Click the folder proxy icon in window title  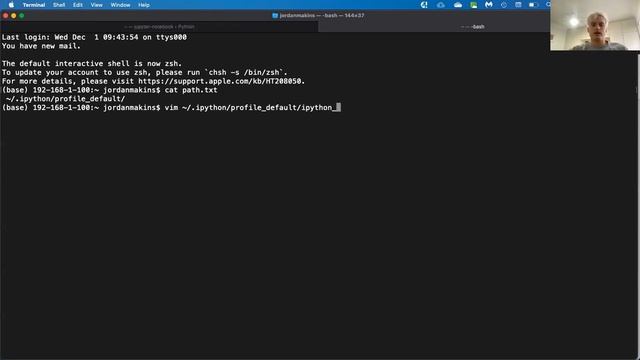pos(275,16)
